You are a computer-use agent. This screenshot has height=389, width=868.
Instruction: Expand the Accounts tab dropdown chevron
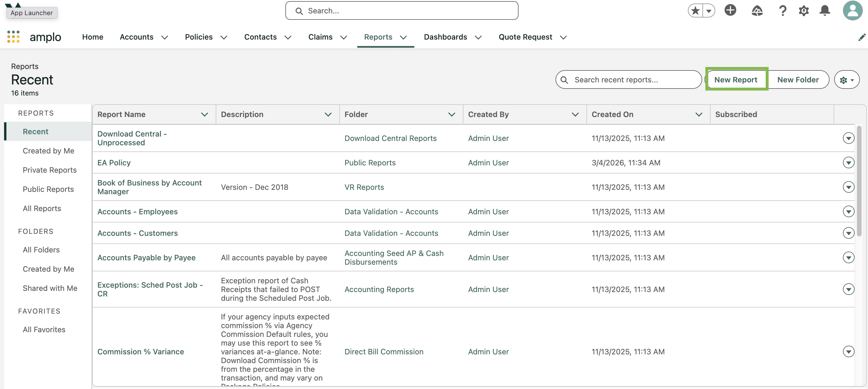164,37
